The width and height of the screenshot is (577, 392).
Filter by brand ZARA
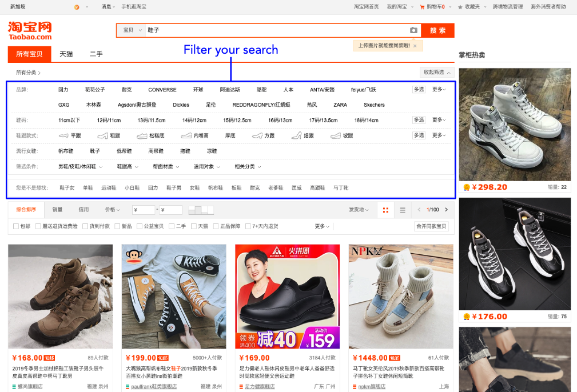click(x=340, y=105)
